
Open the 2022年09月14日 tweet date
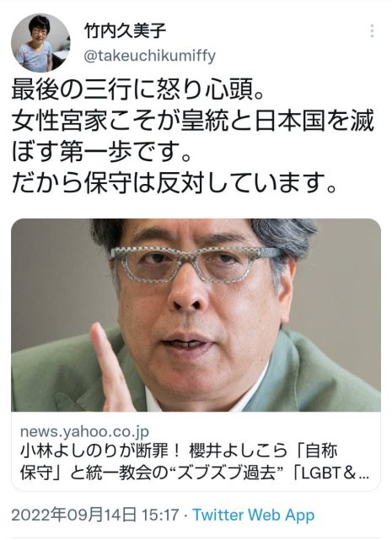coord(74,515)
